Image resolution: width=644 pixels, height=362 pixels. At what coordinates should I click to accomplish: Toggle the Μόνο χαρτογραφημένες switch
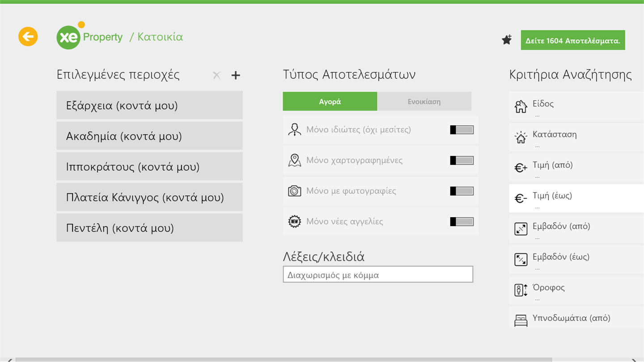pyautogui.click(x=462, y=160)
